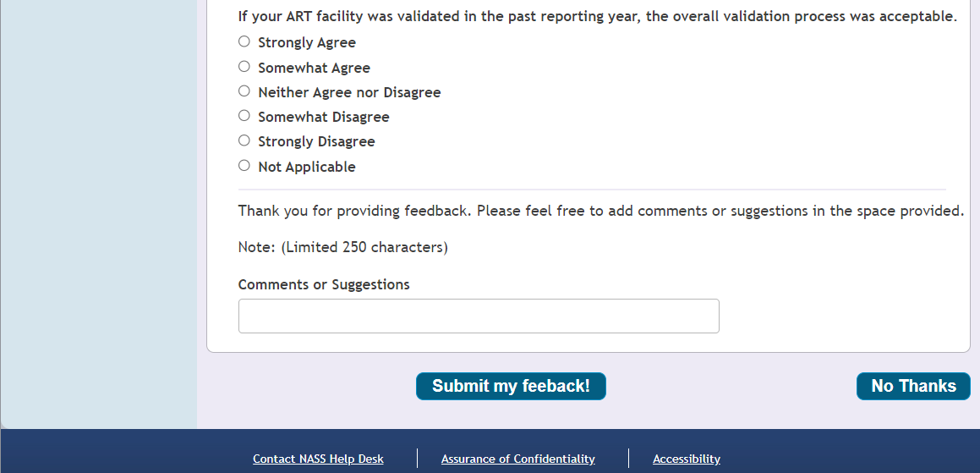980x473 pixels.
Task: Select the Strongly Disagree radio circle
Action: coord(244,140)
